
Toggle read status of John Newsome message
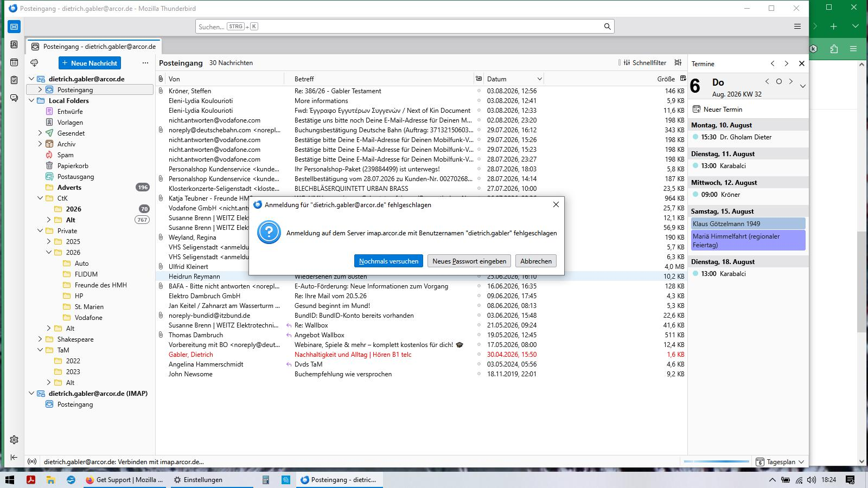[478, 374]
